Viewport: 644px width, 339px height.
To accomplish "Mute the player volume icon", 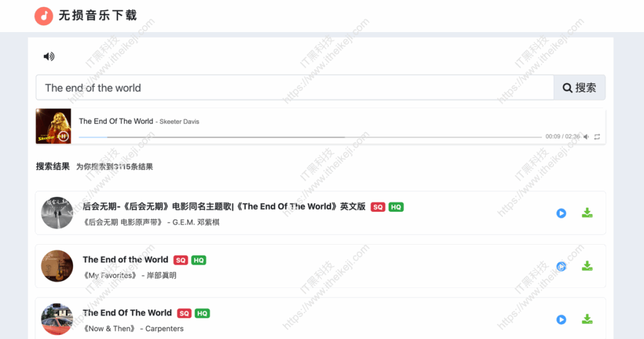I will point(587,137).
